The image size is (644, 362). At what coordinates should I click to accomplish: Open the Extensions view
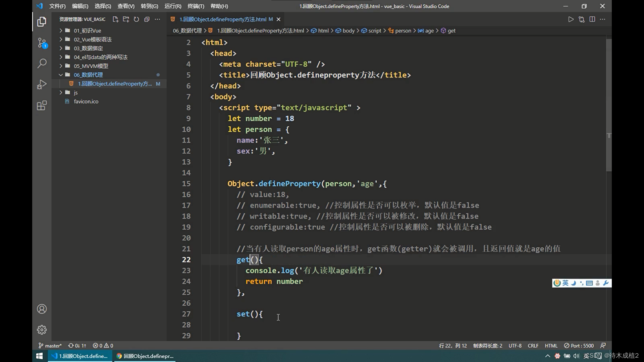[x=42, y=106]
